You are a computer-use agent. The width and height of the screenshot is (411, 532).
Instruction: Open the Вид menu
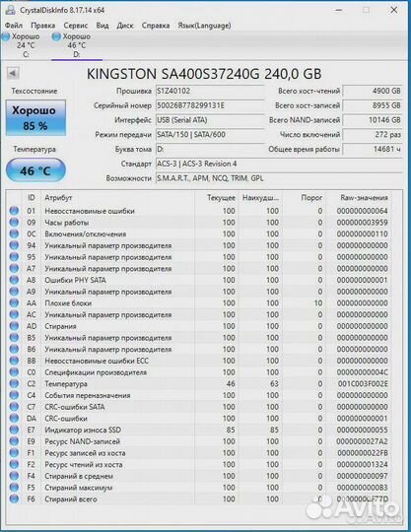pos(103,26)
